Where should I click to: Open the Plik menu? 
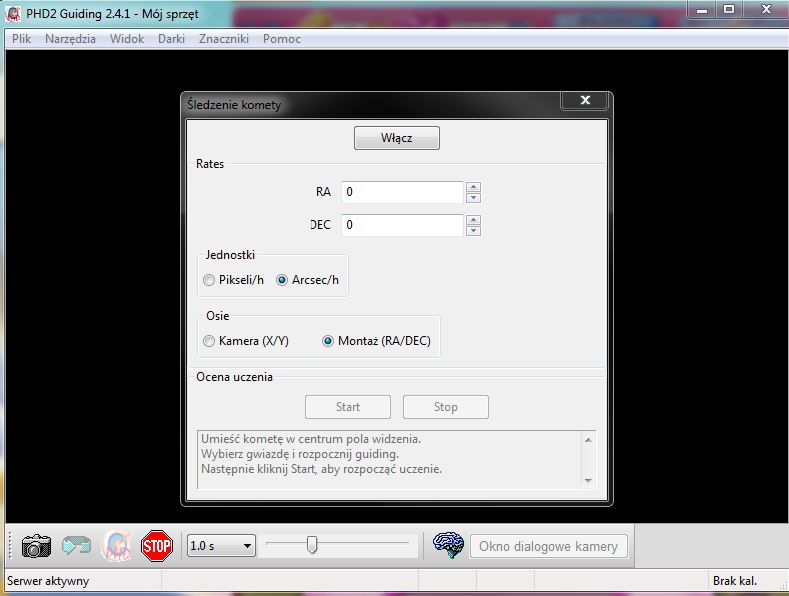[x=22, y=39]
